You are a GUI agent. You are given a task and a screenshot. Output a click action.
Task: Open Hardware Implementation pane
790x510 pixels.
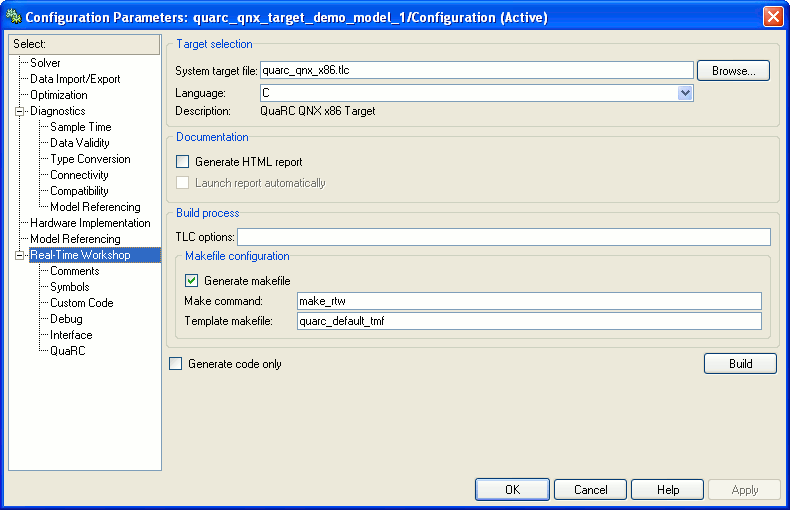tap(90, 223)
